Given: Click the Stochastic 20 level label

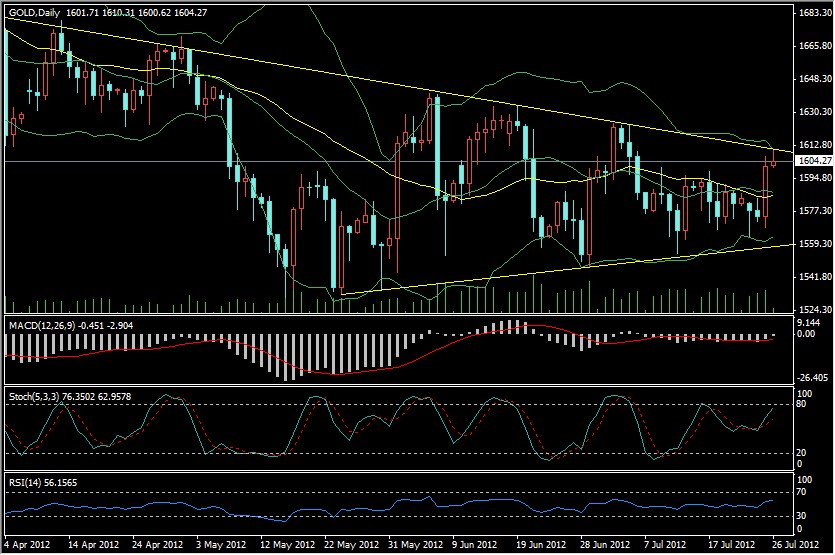Looking at the screenshot, I should click(801, 453).
